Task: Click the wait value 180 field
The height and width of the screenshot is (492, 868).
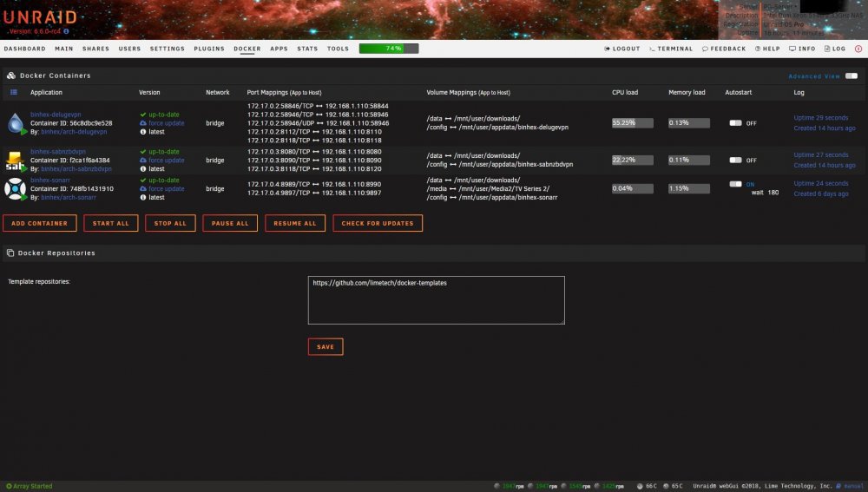Action: (x=773, y=193)
